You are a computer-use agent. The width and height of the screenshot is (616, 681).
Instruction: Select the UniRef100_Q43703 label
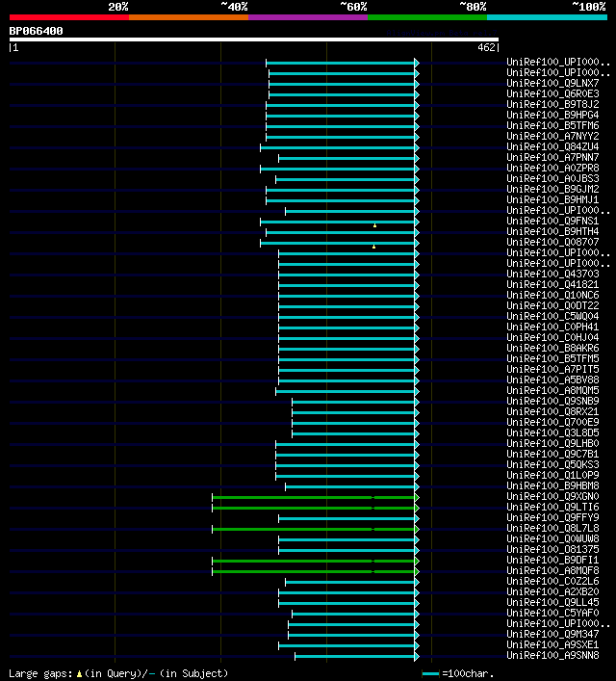(552, 275)
